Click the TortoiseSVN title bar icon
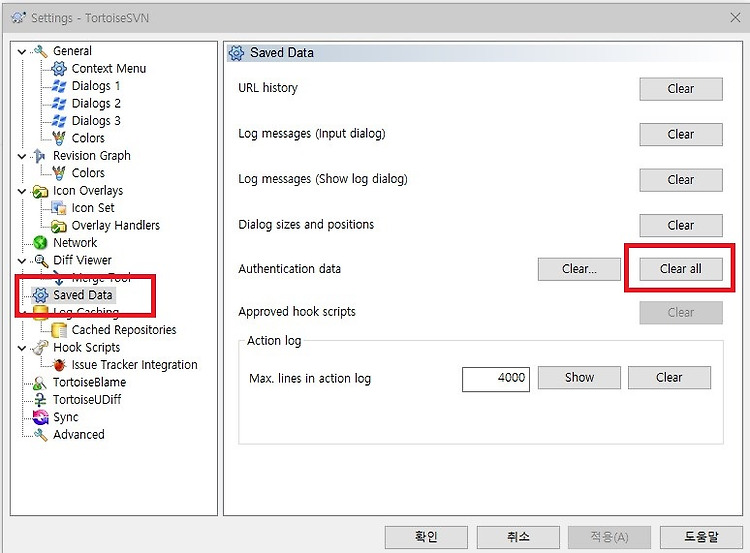The image size is (750, 553). tap(18, 18)
